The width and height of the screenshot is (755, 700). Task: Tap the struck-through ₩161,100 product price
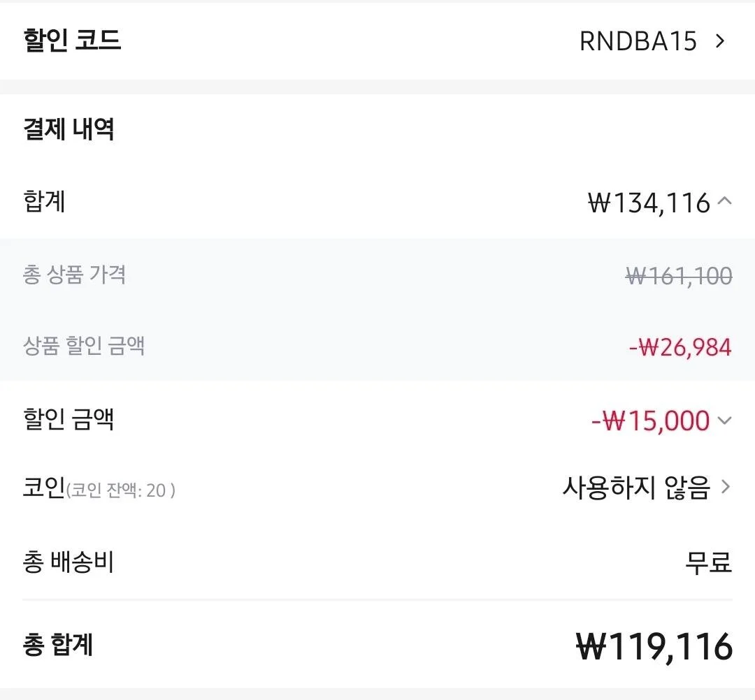(679, 276)
